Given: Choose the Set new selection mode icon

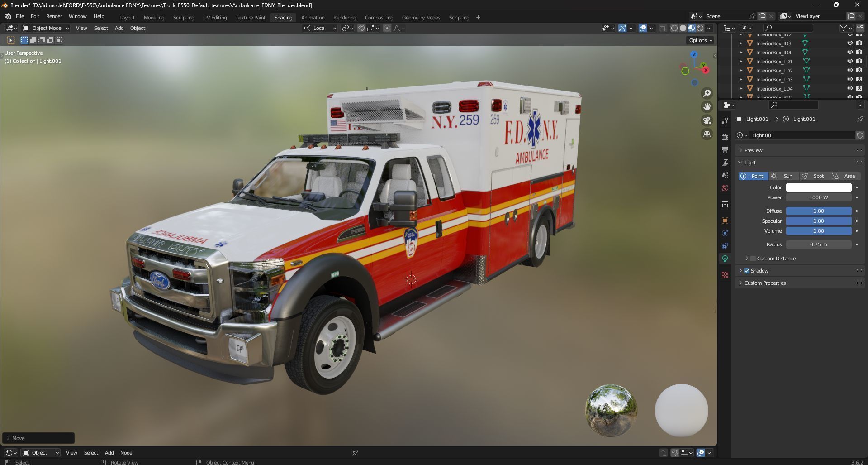Looking at the screenshot, I should click(x=24, y=40).
